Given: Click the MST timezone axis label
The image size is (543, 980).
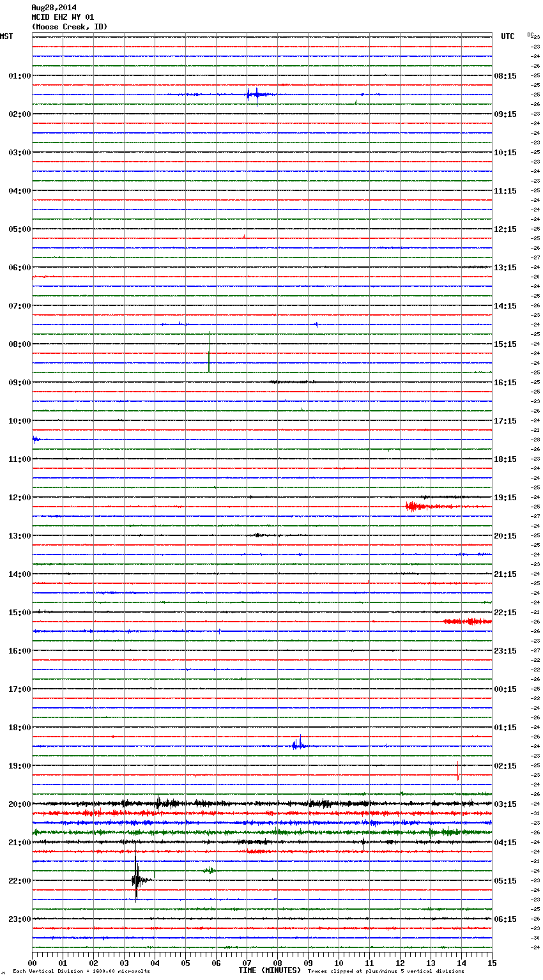Looking at the screenshot, I should (6, 36).
